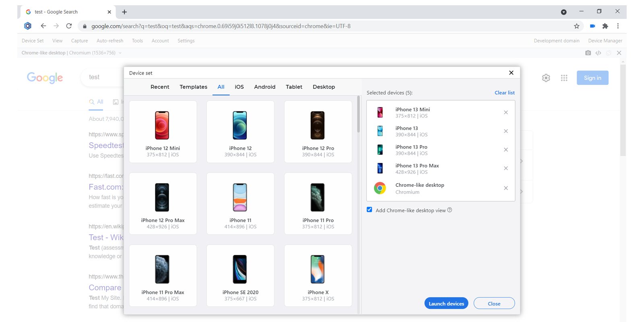Uncheck Add Chrome-like desktop view
Image resolution: width=644 pixels, height=322 pixels.
(369, 210)
